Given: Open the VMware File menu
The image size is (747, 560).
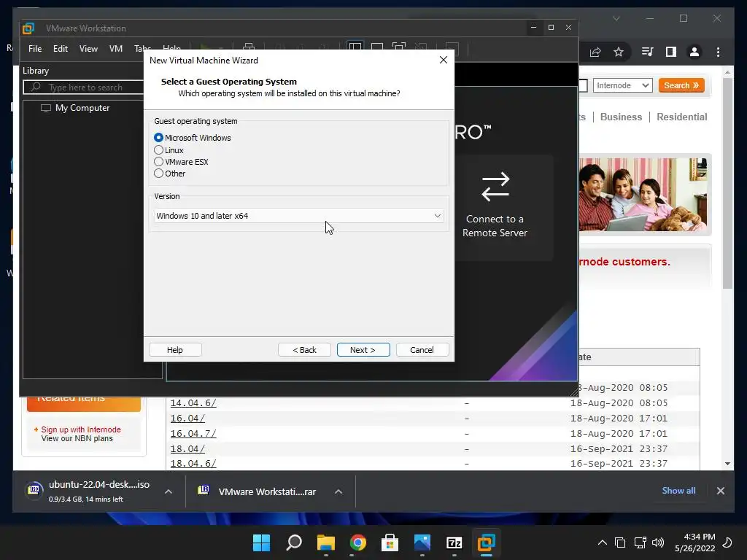Looking at the screenshot, I should [35, 49].
